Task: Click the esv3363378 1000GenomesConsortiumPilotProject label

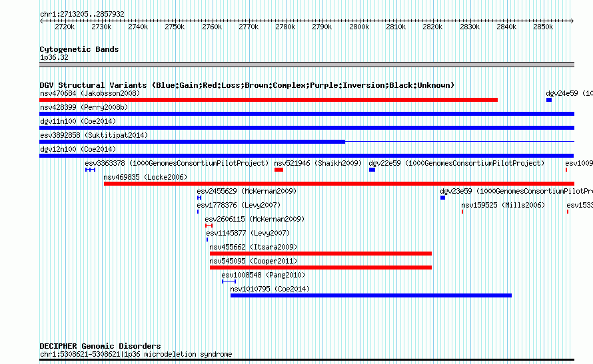Action: (177, 163)
